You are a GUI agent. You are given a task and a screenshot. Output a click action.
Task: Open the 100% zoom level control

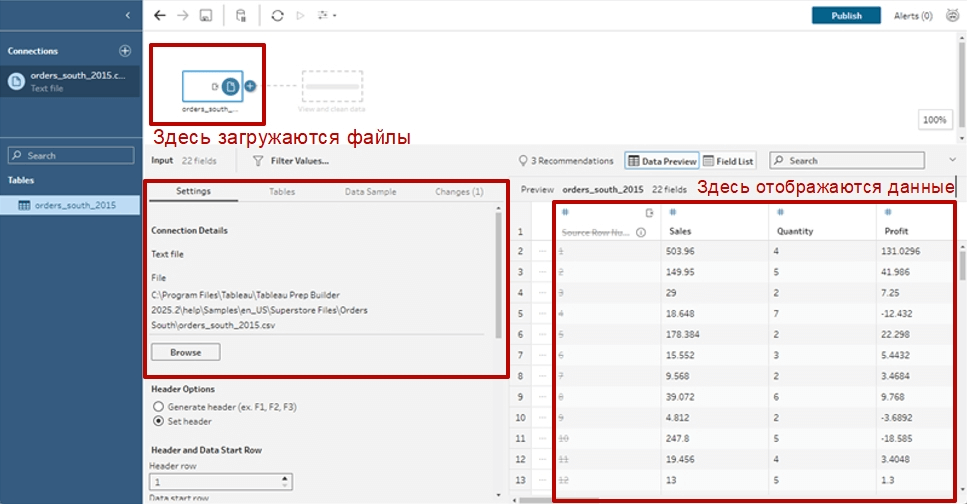(934, 120)
